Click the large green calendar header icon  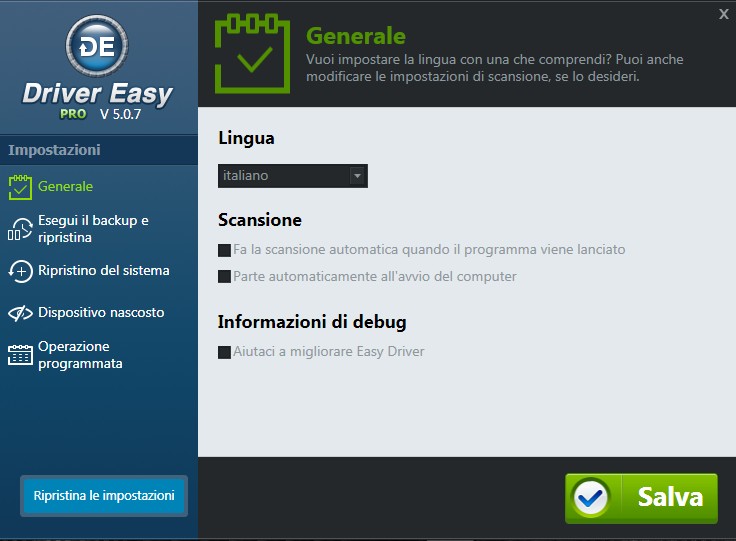(253, 53)
